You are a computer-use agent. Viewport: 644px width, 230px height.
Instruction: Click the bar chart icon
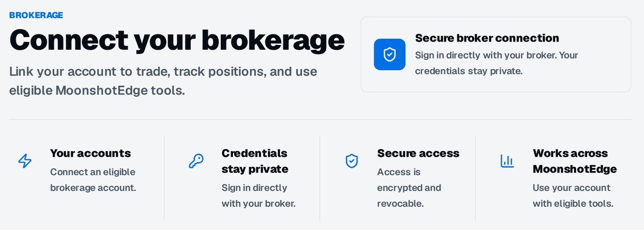click(x=507, y=161)
